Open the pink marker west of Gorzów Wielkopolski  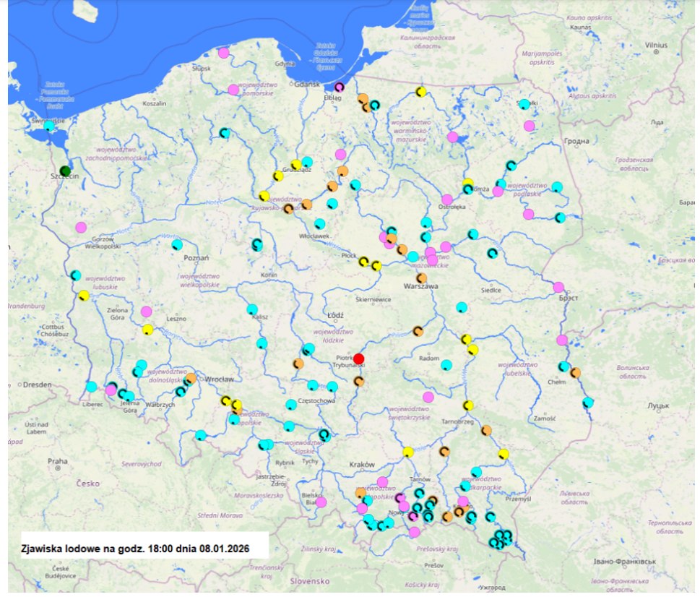tap(81, 227)
